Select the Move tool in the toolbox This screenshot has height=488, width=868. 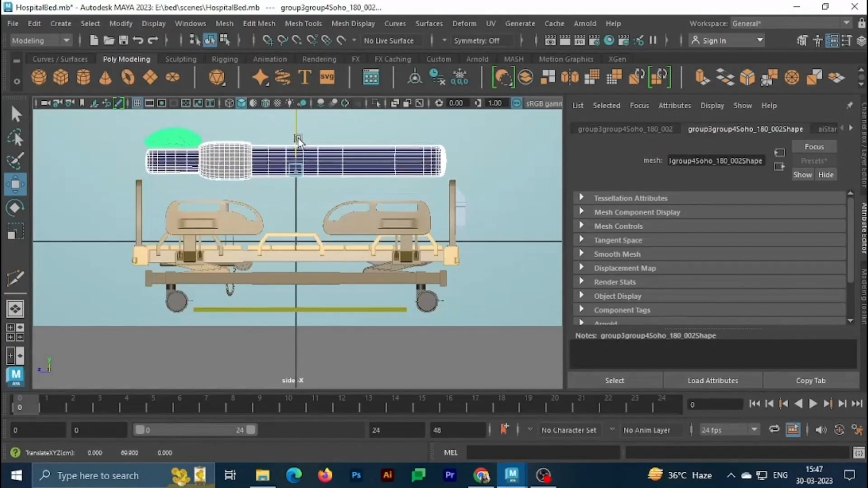tap(15, 184)
